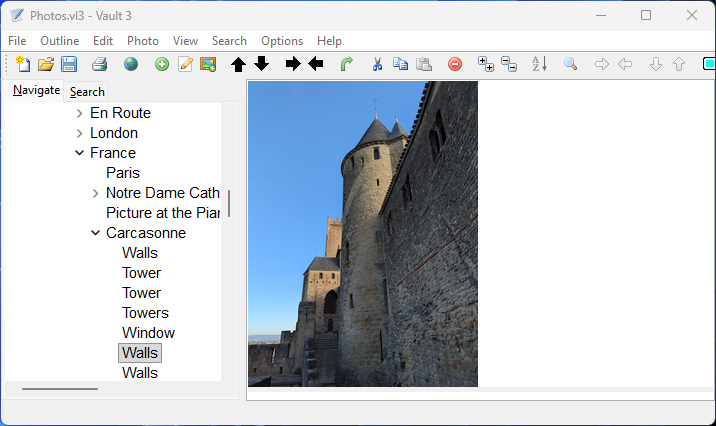The height and width of the screenshot is (426, 716).
Task: Collapse the Carcasonne tree node
Action: coord(95,233)
